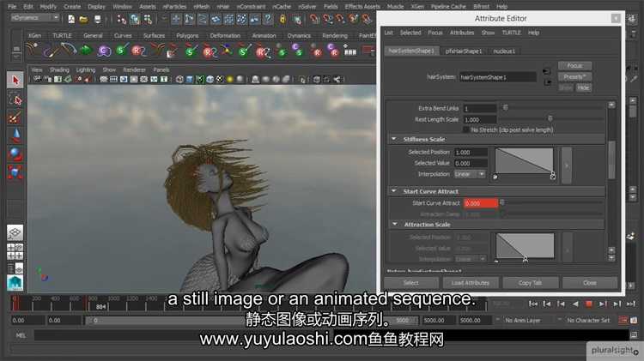Click the Focus button

pos(574,66)
